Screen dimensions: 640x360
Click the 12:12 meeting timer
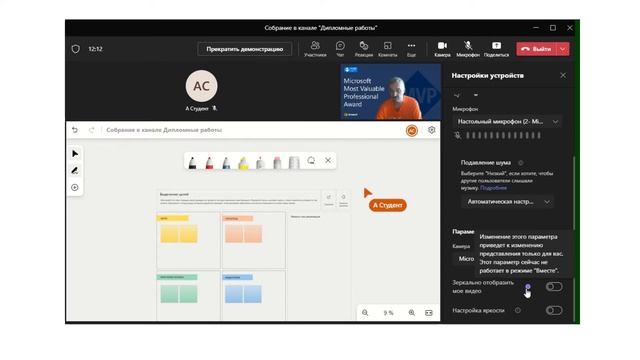pos(96,49)
